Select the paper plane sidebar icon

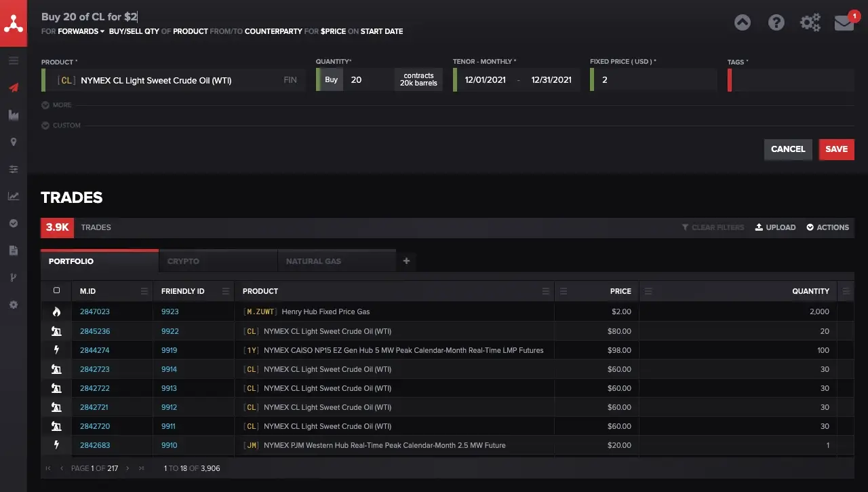click(x=14, y=88)
